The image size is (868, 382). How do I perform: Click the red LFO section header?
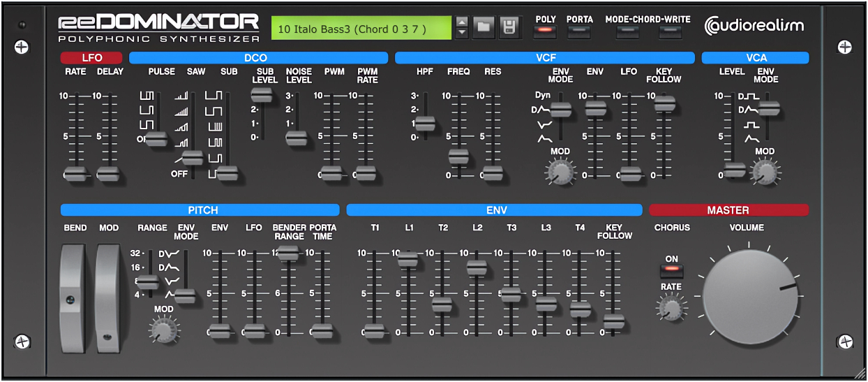(91, 58)
